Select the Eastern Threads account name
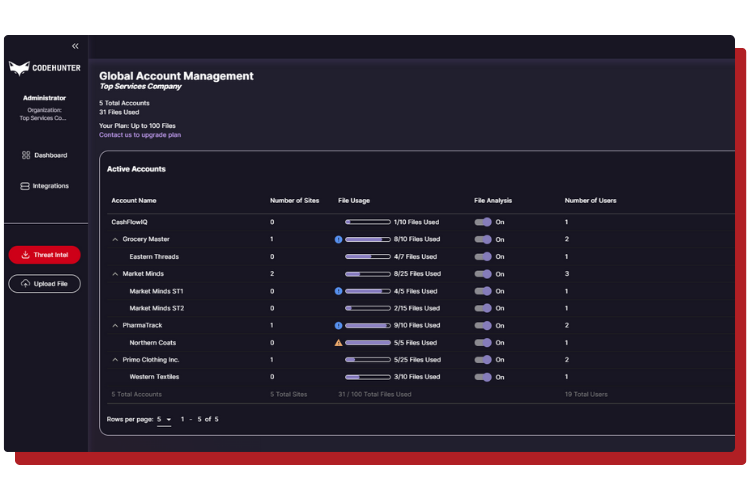This screenshot has width=750, height=500. tap(154, 256)
